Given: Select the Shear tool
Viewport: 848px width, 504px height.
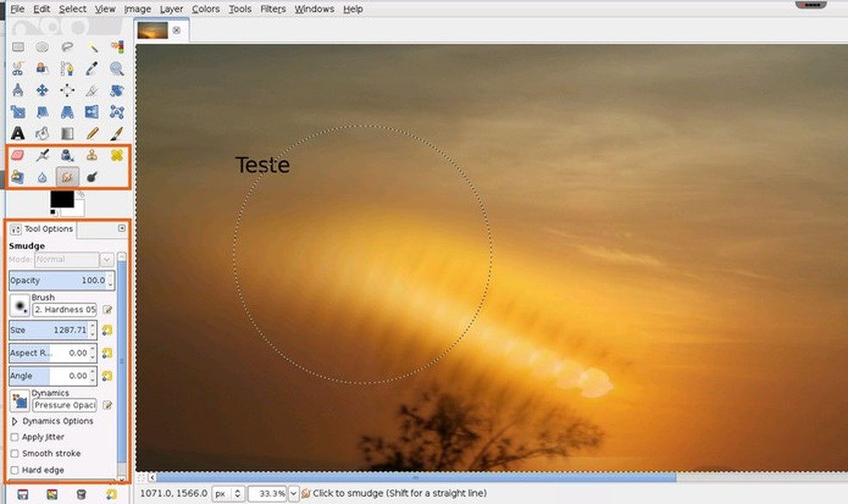Looking at the screenshot, I should point(42,112).
